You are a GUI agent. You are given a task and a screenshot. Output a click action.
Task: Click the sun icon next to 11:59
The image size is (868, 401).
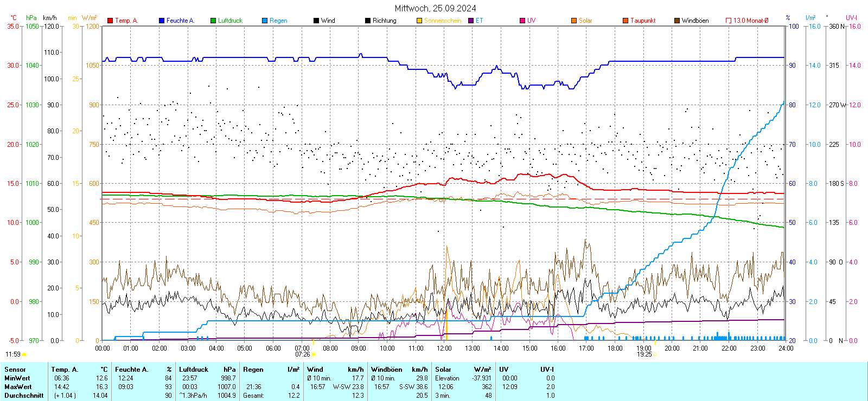[x=24, y=354]
